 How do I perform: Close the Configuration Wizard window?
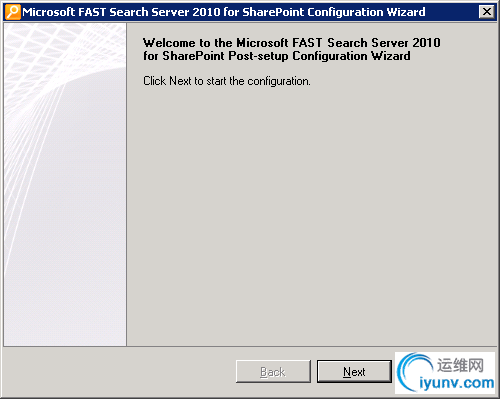click(x=487, y=12)
